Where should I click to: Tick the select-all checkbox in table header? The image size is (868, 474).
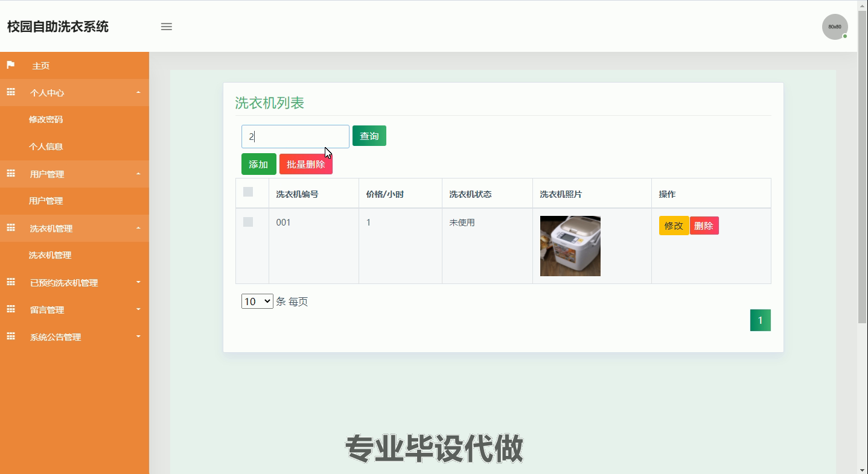[x=248, y=192]
